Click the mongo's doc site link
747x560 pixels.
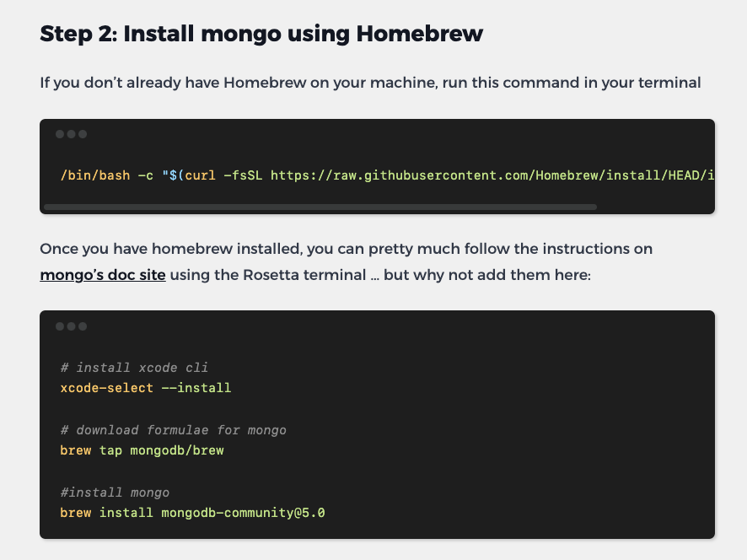click(x=102, y=275)
